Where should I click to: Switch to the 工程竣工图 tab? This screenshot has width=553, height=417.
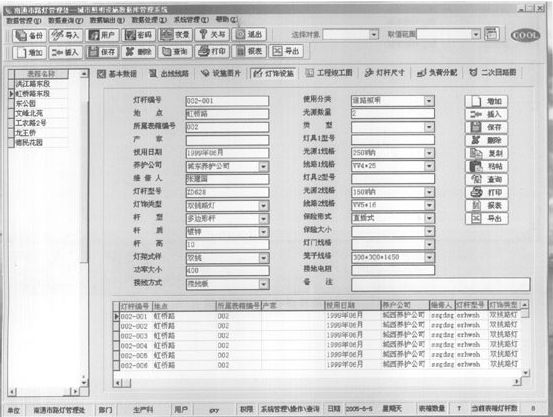tap(329, 73)
